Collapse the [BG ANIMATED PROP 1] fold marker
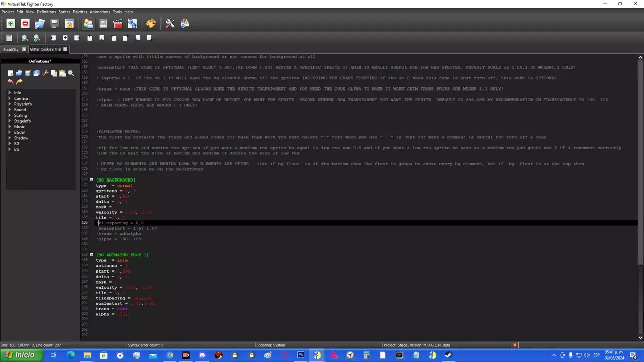 (91, 255)
